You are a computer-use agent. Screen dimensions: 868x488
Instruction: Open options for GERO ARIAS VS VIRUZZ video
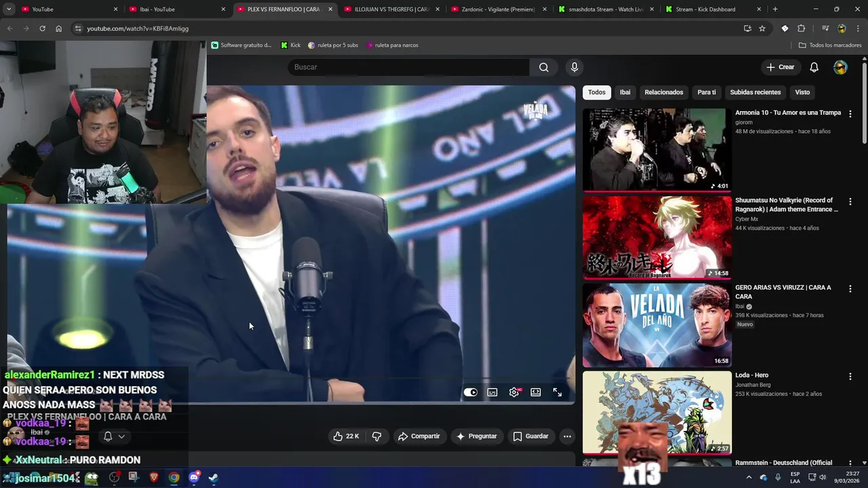[x=850, y=289]
